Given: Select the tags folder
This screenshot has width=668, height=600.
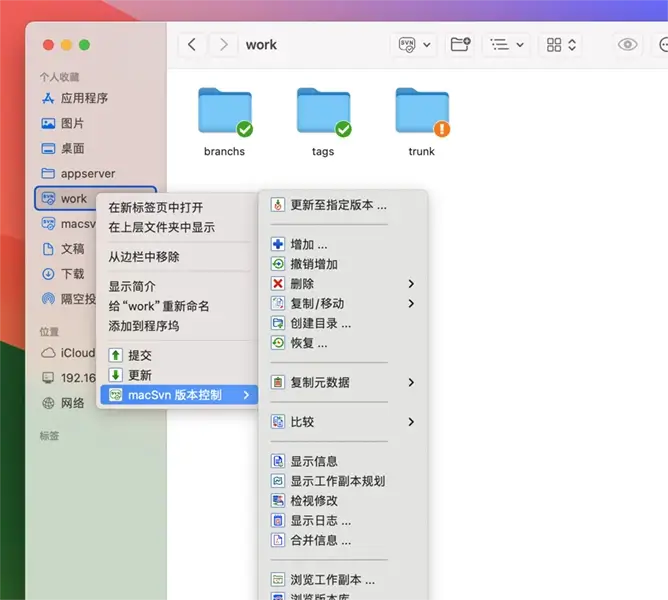Looking at the screenshot, I should click(x=323, y=122).
